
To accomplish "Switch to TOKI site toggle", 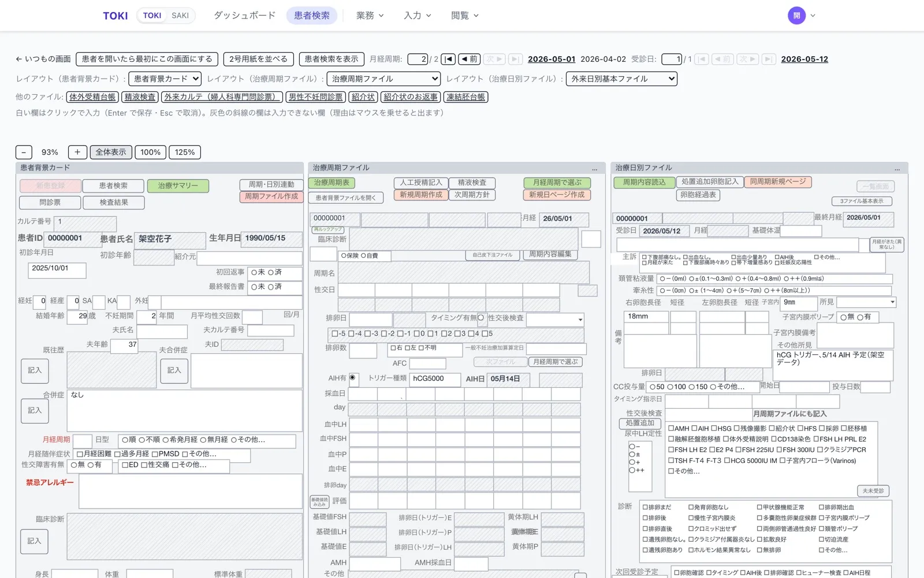I will (152, 16).
